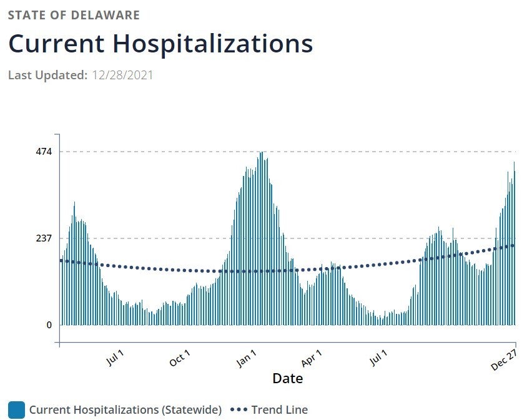Viewport: 532px width, 420px height.
Task: Click the Apr 1 x-axis label
Action: 312,359
